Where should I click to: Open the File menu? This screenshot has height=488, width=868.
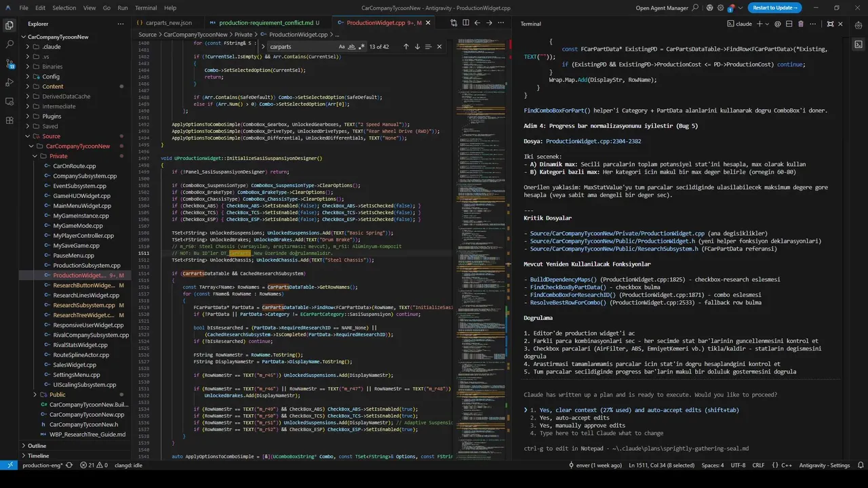pos(24,8)
